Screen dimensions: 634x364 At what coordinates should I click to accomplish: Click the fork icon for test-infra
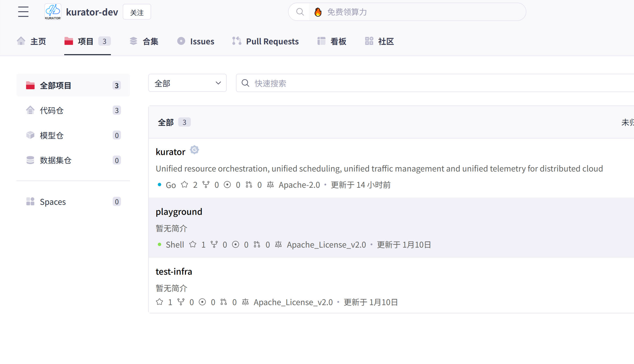pyautogui.click(x=181, y=302)
